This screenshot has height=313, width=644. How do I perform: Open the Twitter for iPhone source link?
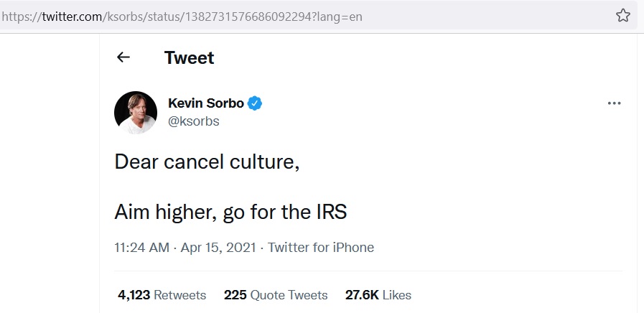point(321,247)
